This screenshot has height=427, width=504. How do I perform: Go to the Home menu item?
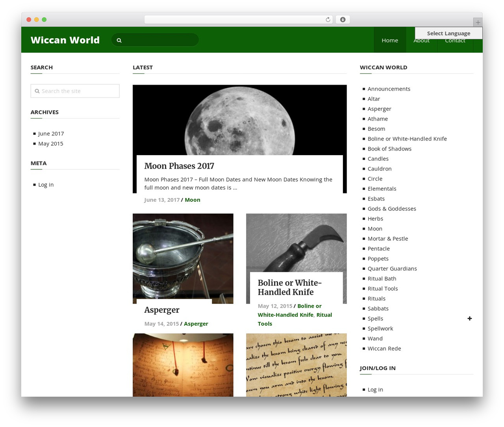tap(390, 40)
